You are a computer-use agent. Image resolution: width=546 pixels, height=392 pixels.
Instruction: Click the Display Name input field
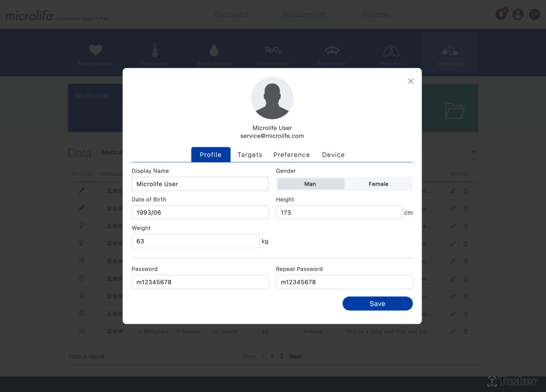tap(200, 184)
